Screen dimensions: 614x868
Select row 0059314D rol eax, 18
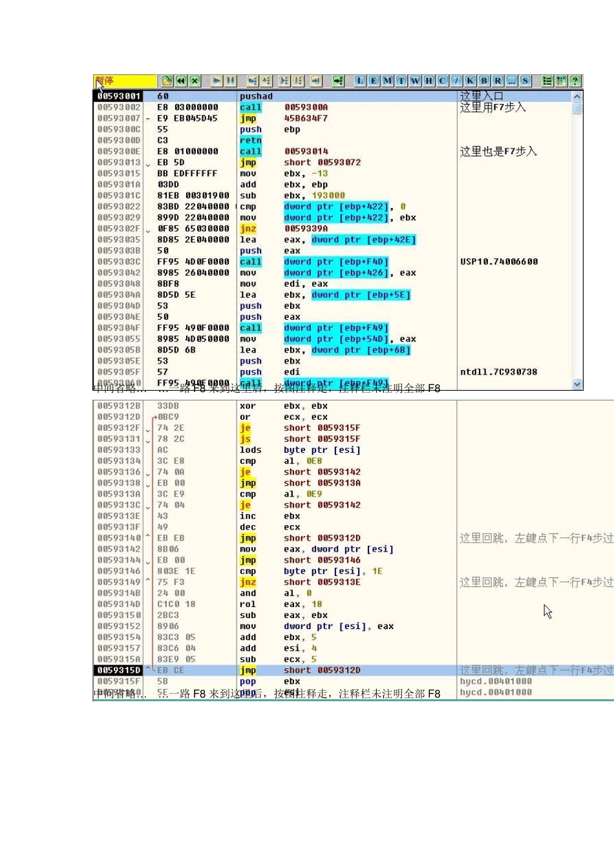(354, 604)
